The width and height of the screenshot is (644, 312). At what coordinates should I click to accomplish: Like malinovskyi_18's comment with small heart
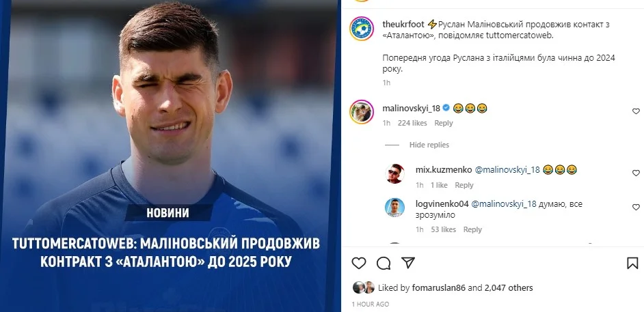click(636, 111)
